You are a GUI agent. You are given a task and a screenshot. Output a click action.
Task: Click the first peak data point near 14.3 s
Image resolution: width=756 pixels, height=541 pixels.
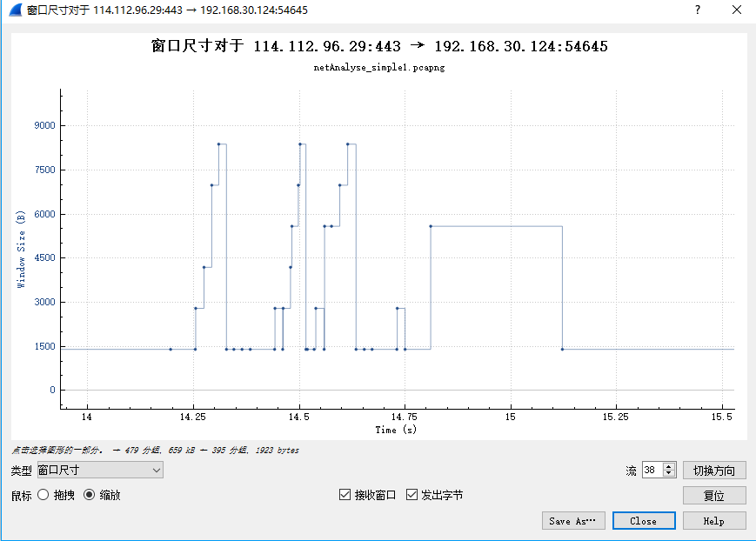218,144
